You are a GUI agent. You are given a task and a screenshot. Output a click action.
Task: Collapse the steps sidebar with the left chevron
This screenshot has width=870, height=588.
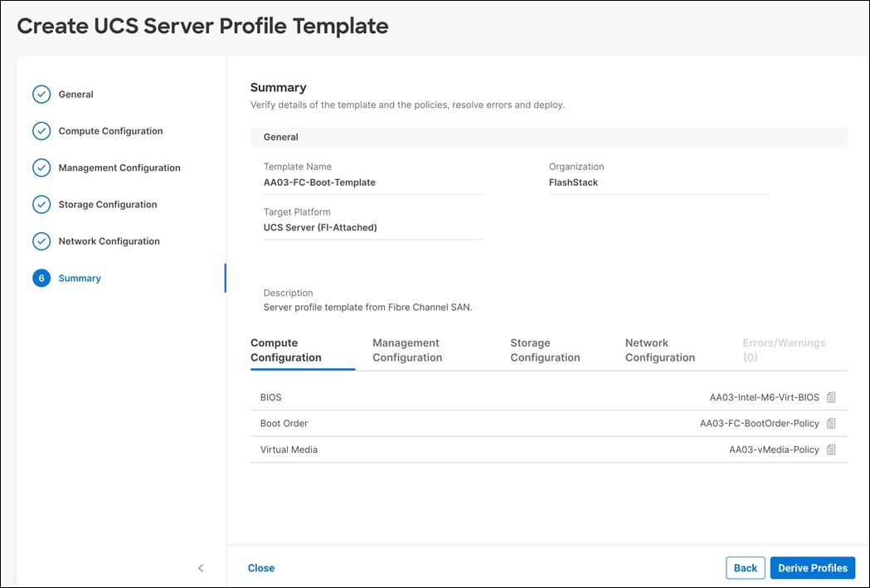tap(200, 568)
